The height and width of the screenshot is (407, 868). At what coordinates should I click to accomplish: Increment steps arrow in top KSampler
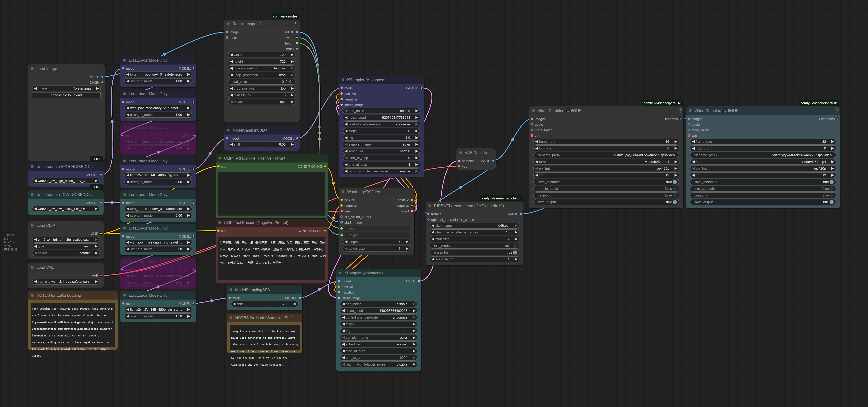click(417, 131)
